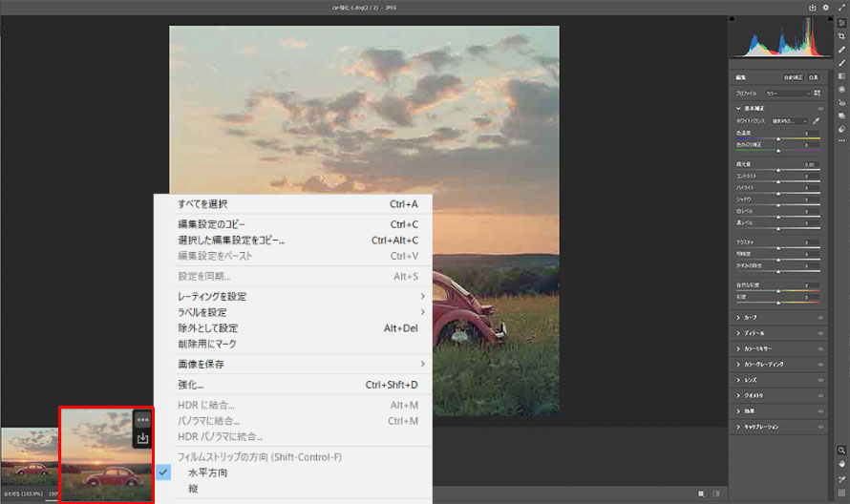Toggle visibility eye for カラーミキサー panel

tap(820, 349)
